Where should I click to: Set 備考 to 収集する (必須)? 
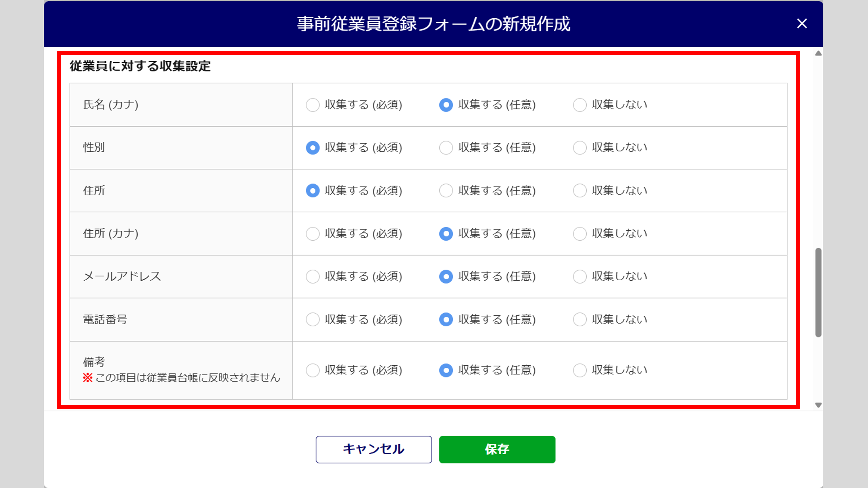point(312,370)
